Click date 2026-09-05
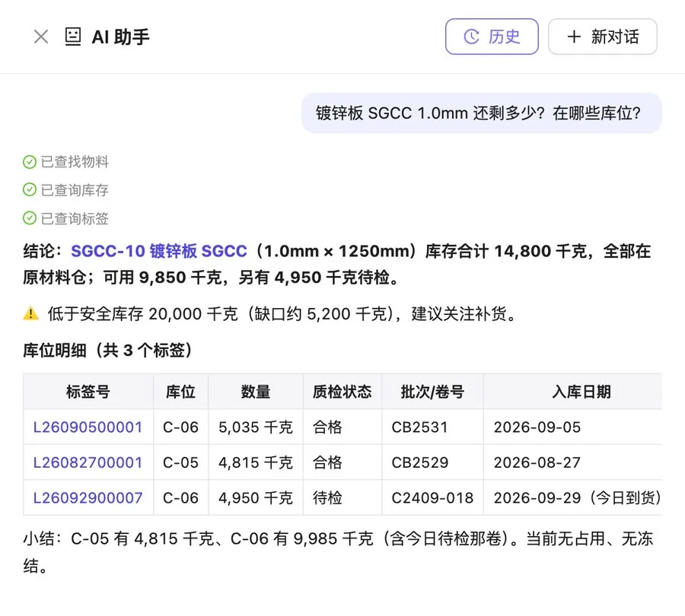685x616 pixels. (x=537, y=427)
